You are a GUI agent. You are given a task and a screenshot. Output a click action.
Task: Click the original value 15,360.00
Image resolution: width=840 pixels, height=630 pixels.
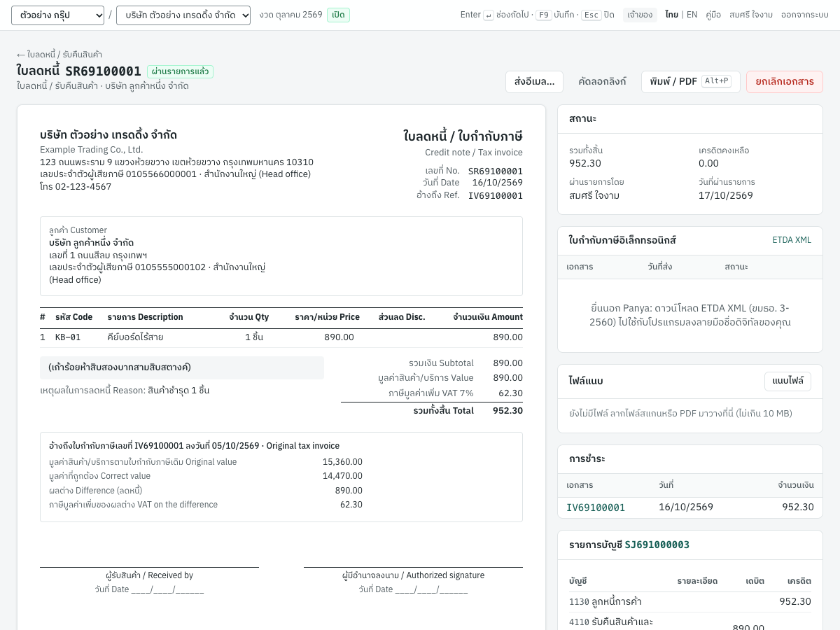pos(342,462)
